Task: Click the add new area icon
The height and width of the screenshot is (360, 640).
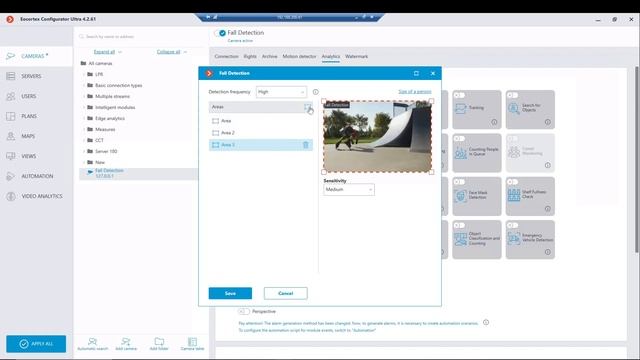Action: click(307, 107)
